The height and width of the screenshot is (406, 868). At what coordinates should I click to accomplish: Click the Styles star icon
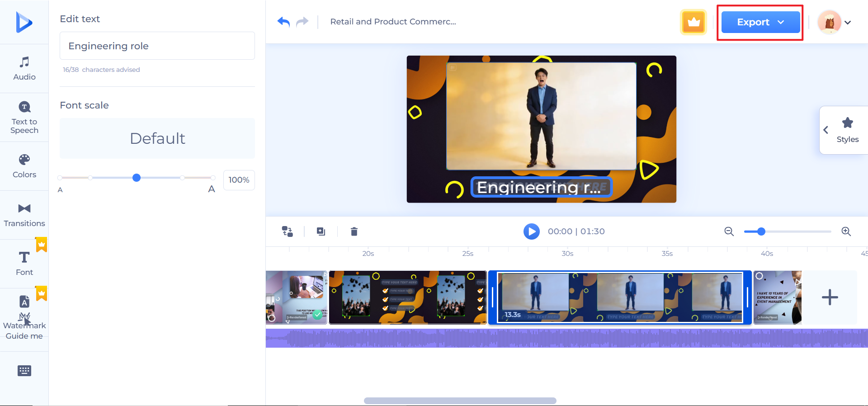click(848, 123)
